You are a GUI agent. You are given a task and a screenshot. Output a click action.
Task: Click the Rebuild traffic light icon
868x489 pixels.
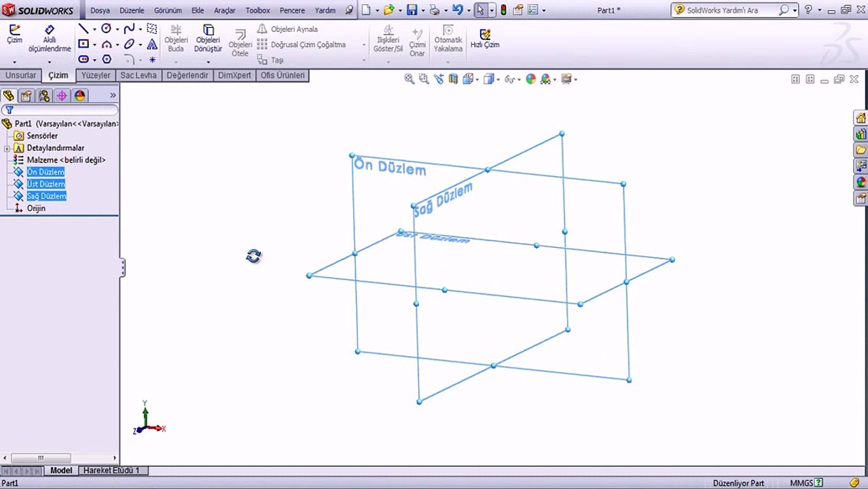[x=503, y=10]
